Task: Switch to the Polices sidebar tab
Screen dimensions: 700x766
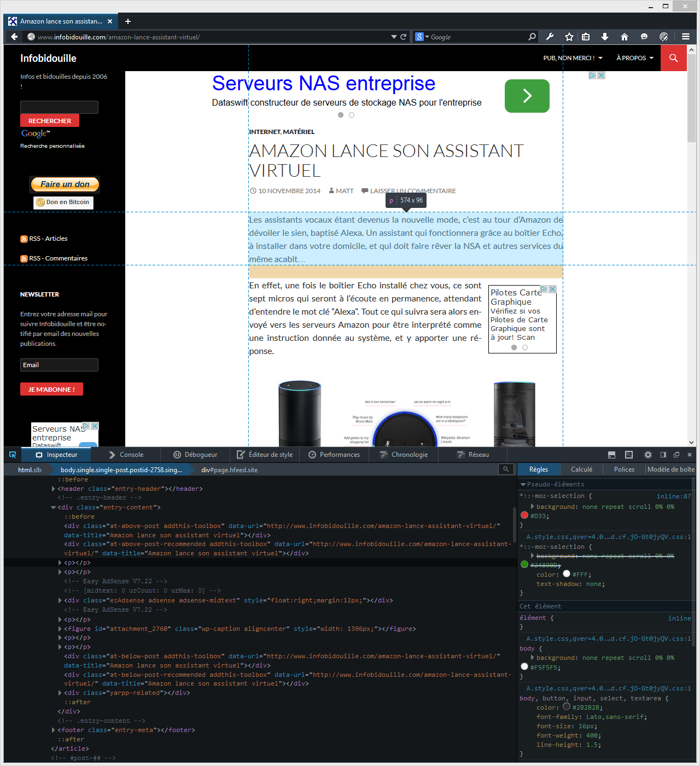Action: [x=624, y=469]
